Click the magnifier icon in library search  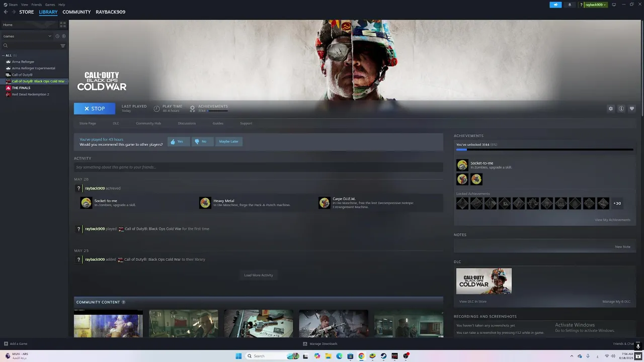click(x=6, y=46)
